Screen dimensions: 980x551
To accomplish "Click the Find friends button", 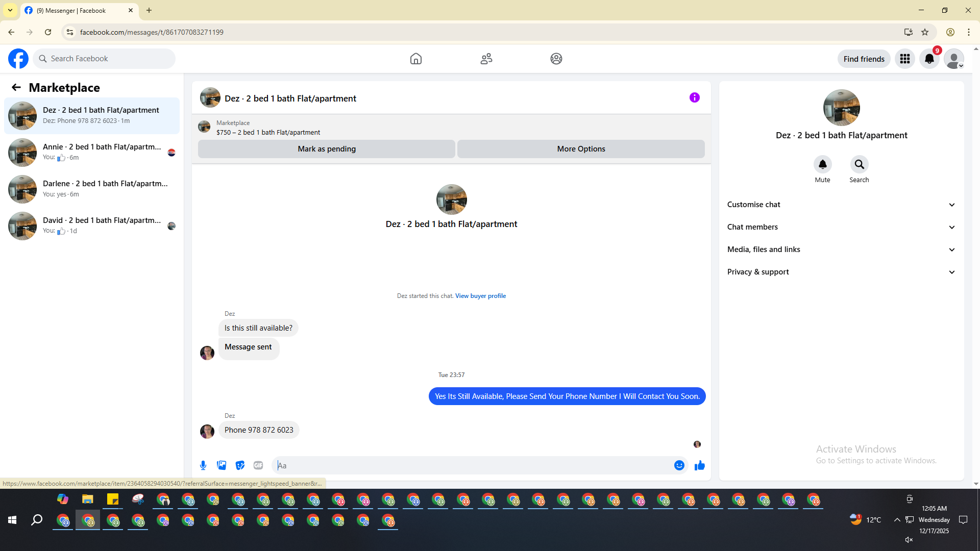I will coord(864,59).
